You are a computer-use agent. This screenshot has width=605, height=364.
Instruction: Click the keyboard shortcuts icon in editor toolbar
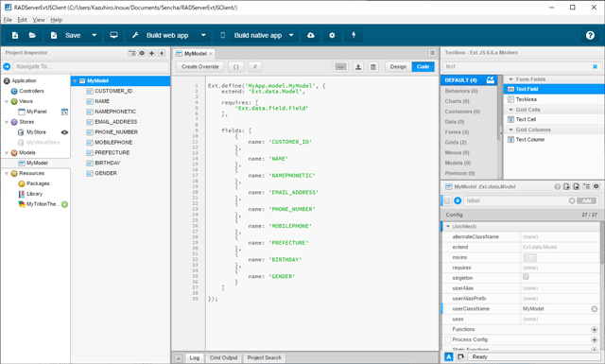[340, 67]
